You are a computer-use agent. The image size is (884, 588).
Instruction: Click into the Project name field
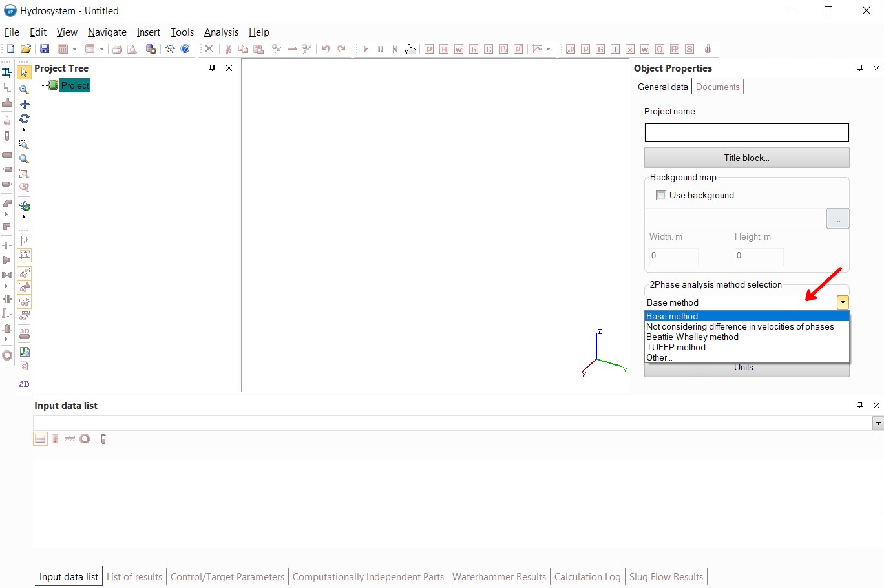tap(746, 132)
